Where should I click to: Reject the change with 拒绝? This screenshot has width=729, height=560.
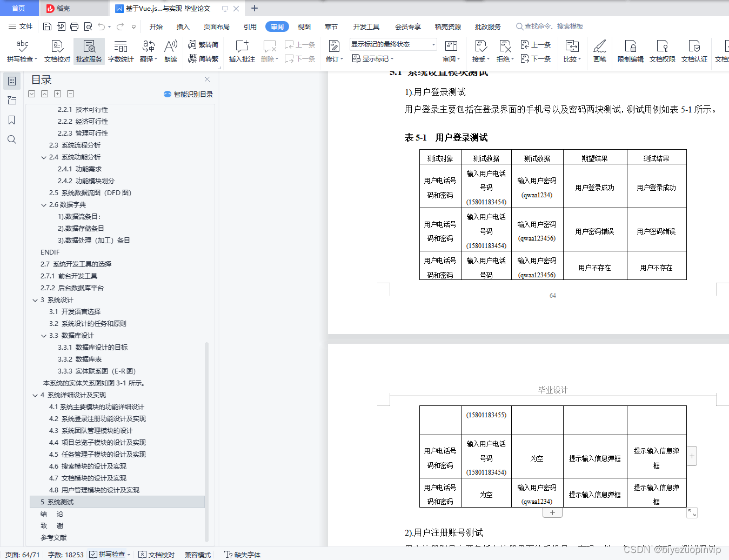tap(505, 51)
